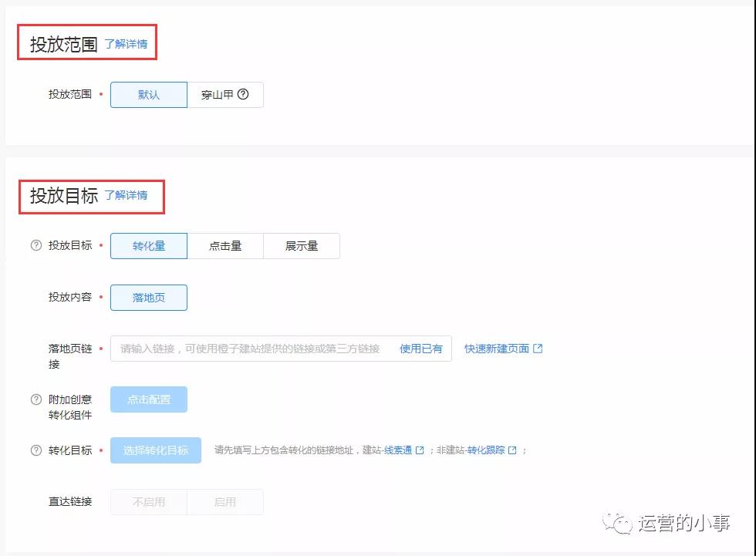Enable 直达链接 with the 启用 option
Screen dimensions: 756x556
tap(225, 502)
